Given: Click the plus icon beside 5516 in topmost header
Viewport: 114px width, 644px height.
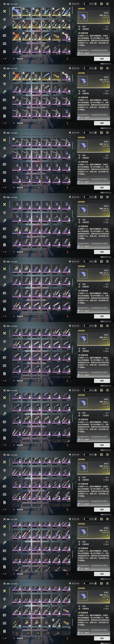Looking at the screenshot, I should click(x=95, y=4).
